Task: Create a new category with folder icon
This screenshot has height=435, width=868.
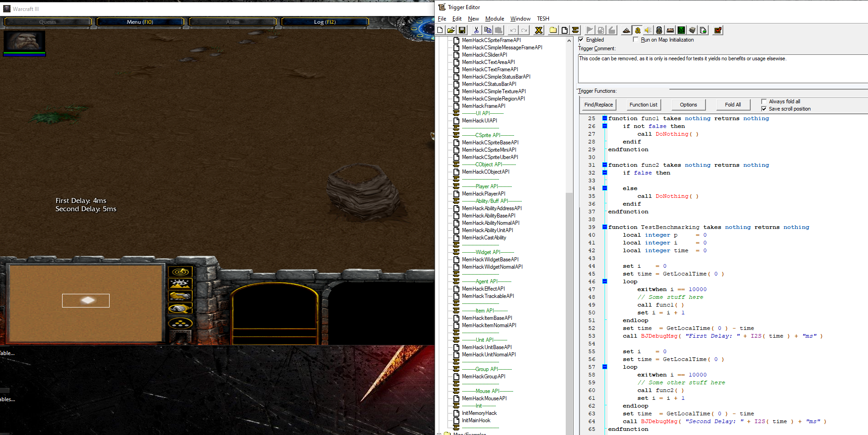Action: click(553, 30)
